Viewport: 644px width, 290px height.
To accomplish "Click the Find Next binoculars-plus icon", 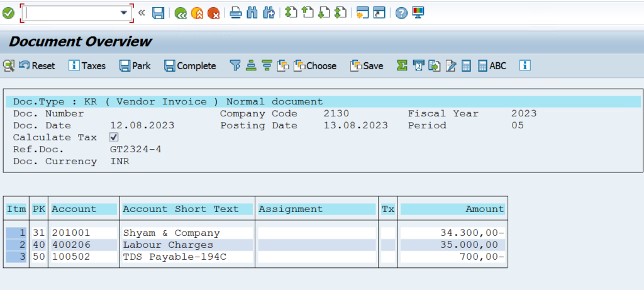I will tap(269, 13).
